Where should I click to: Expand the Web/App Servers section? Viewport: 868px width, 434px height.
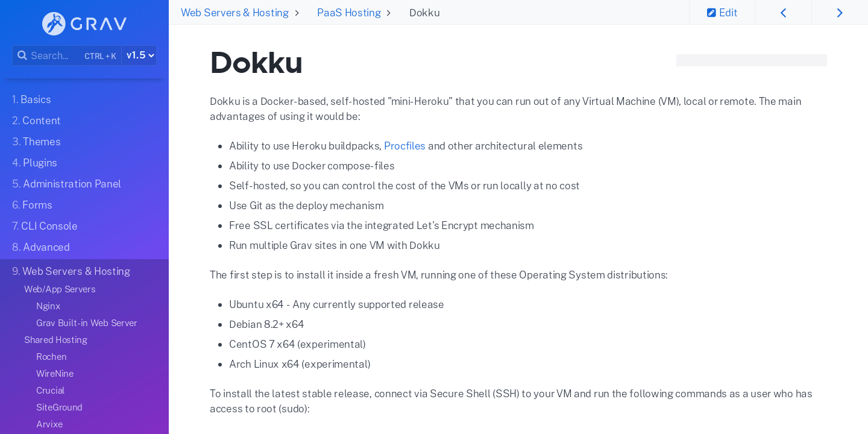(x=60, y=289)
